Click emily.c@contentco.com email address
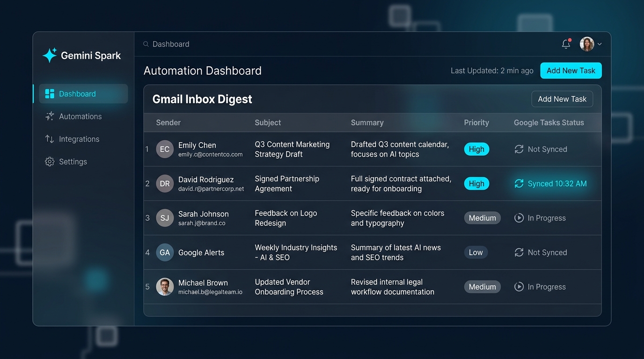 coord(211,154)
